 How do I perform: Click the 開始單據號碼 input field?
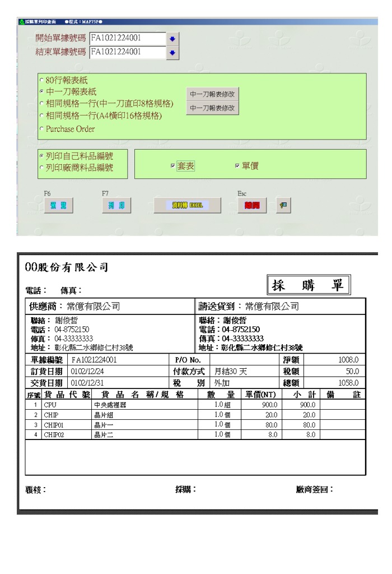point(127,39)
